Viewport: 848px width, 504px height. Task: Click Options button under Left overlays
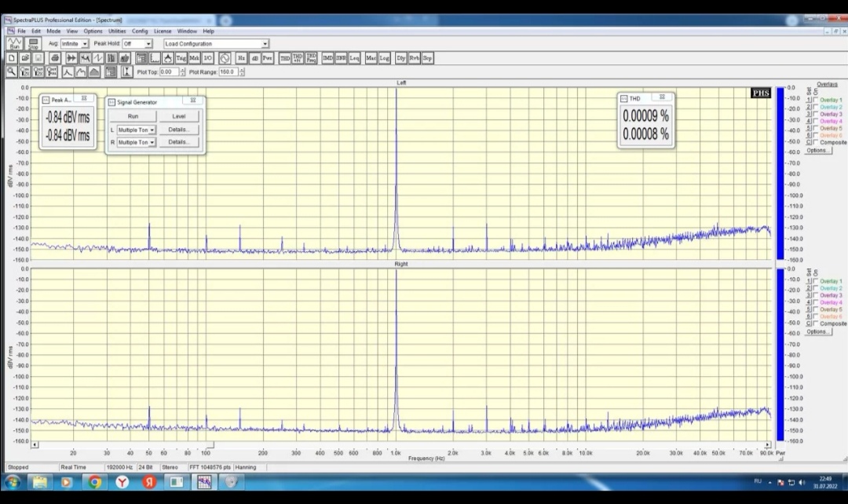pos(817,150)
